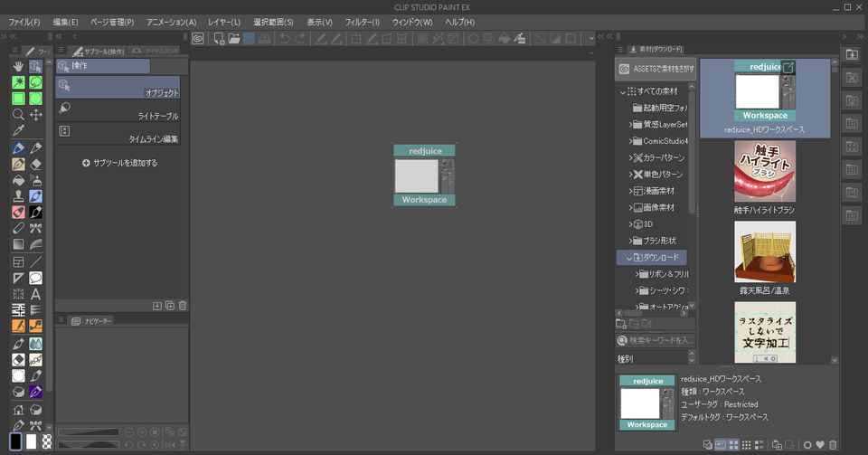Select the Eraser tool

pos(36,165)
